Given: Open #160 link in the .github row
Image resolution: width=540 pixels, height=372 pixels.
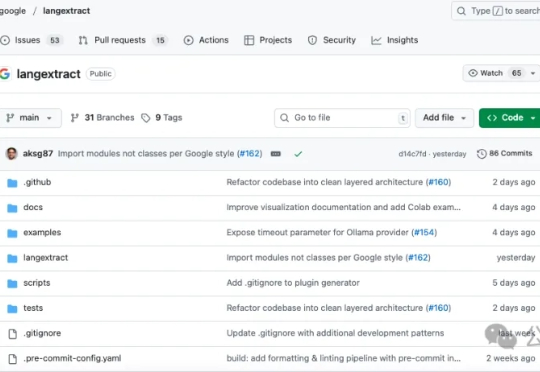Looking at the screenshot, I should click(439, 182).
